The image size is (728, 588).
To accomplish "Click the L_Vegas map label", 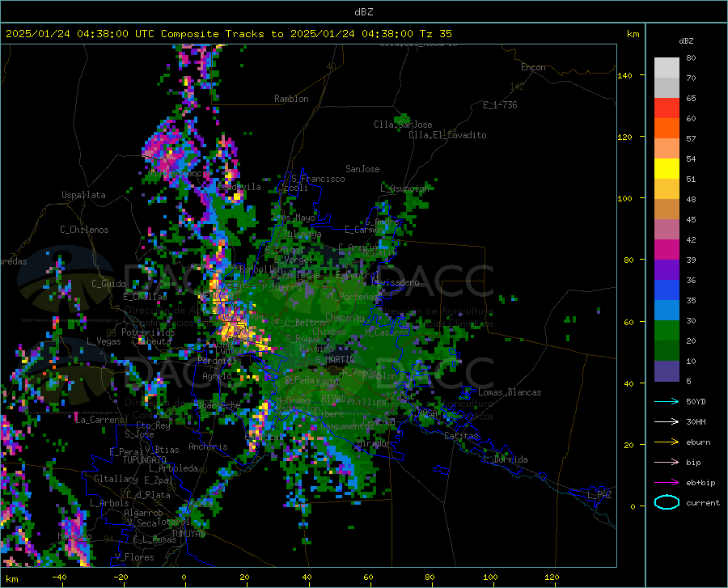I will (104, 341).
